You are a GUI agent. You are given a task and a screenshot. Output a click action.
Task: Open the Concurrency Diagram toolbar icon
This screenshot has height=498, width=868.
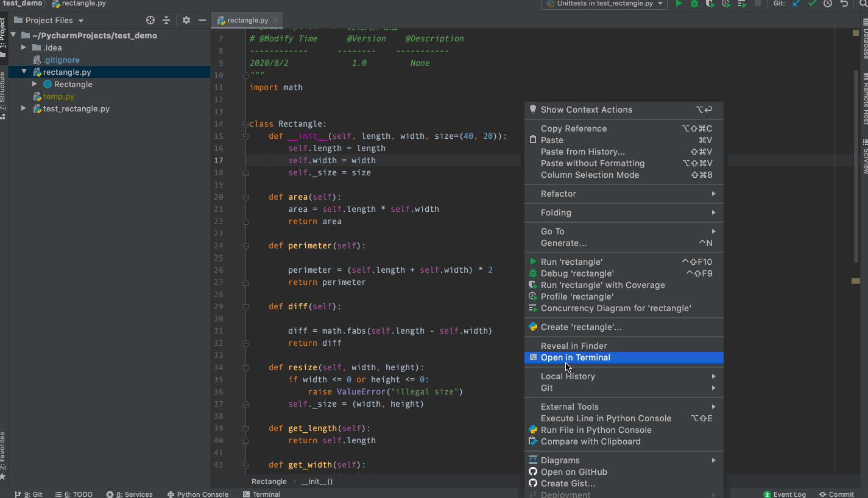(x=742, y=4)
